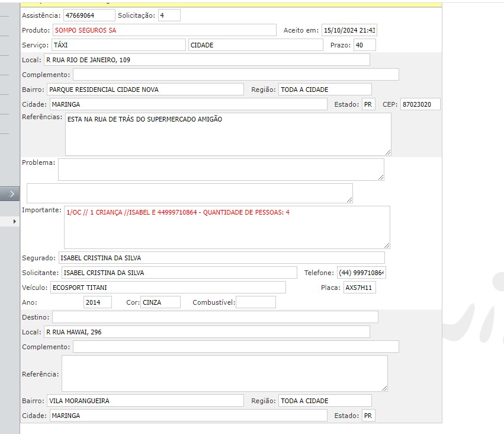504x434 pixels.
Task: Select the Placa field AXS7H11
Action: [359, 288]
